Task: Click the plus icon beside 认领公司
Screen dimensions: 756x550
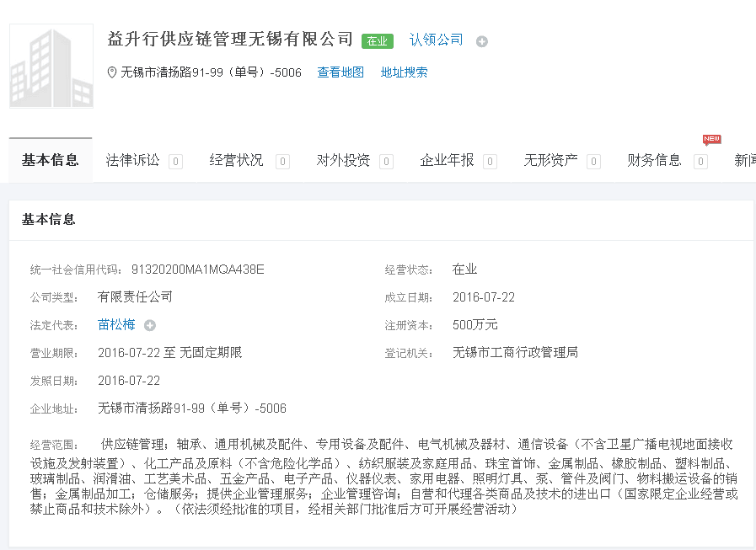Action: pyautogui.click(x=481, y=41)
